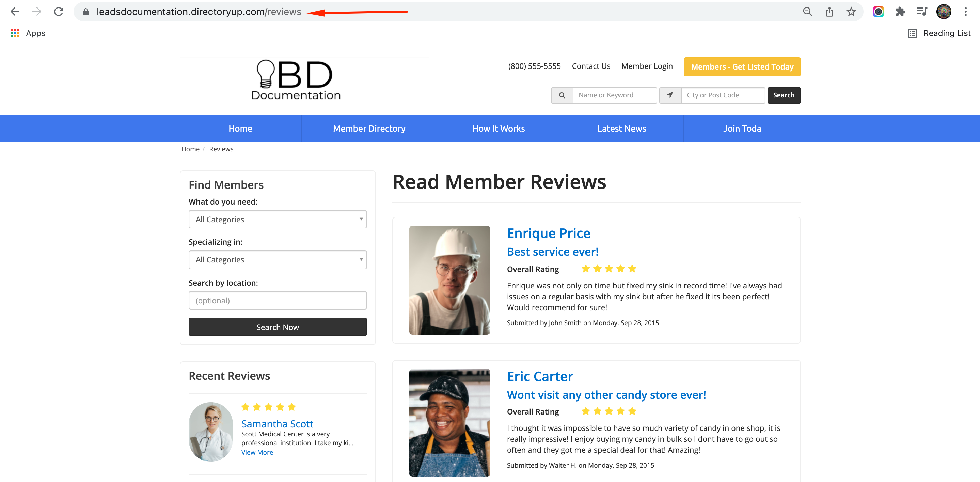Click Members - Get Listed Today button

(x=741, y=66)
